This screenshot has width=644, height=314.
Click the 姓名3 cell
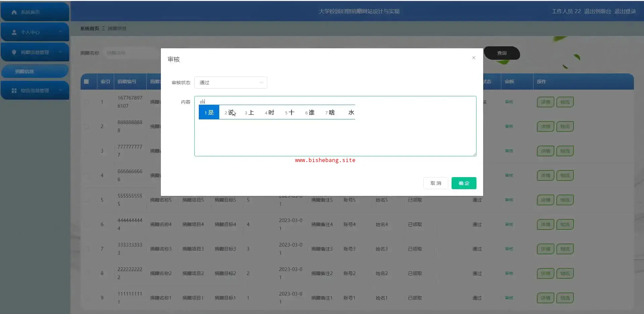tap(382, 249)
